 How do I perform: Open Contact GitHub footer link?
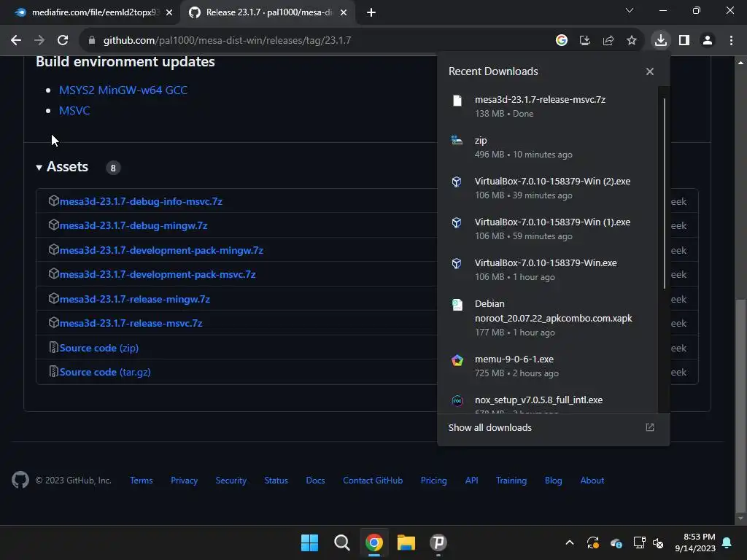tap(373, 481)
